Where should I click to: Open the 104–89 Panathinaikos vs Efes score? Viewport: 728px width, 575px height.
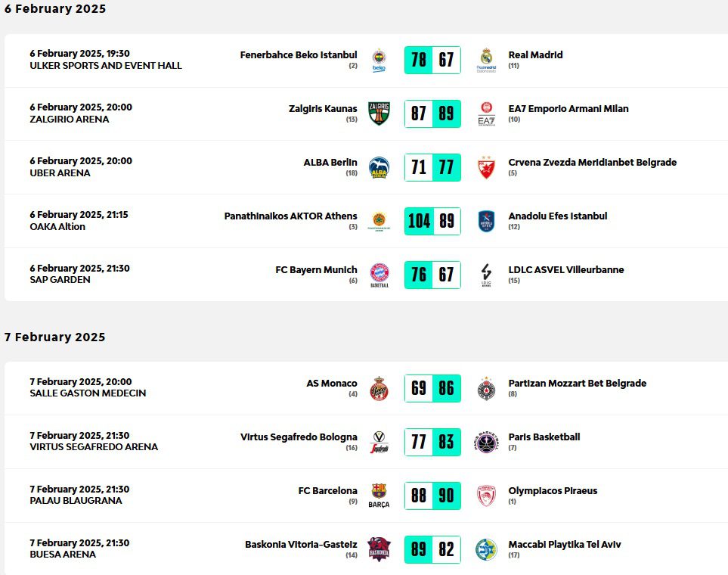(x=432, y=221)
